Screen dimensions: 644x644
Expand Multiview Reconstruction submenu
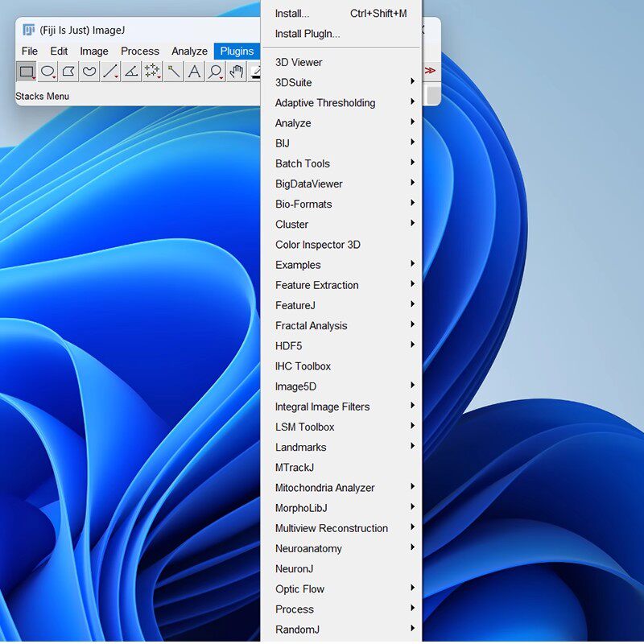point(341,528)
